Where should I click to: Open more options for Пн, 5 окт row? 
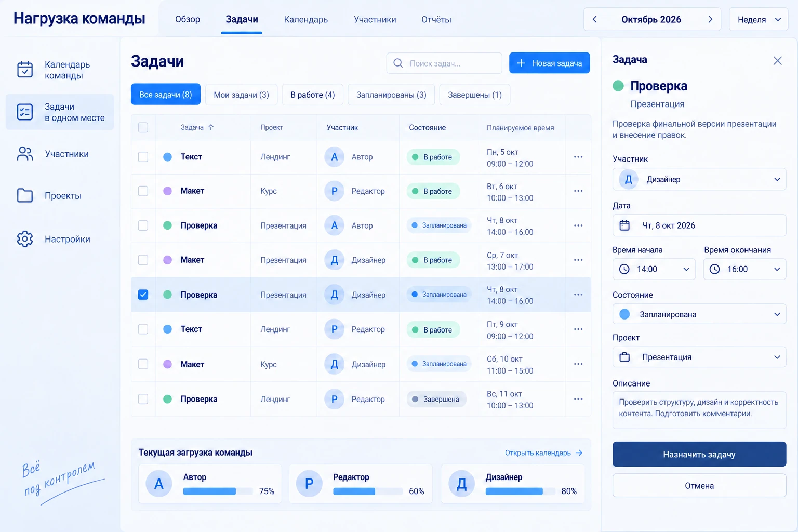pos(578,157)
